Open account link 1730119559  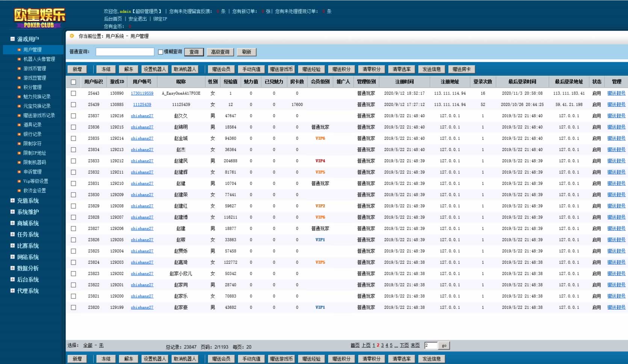tap(142, 93)
